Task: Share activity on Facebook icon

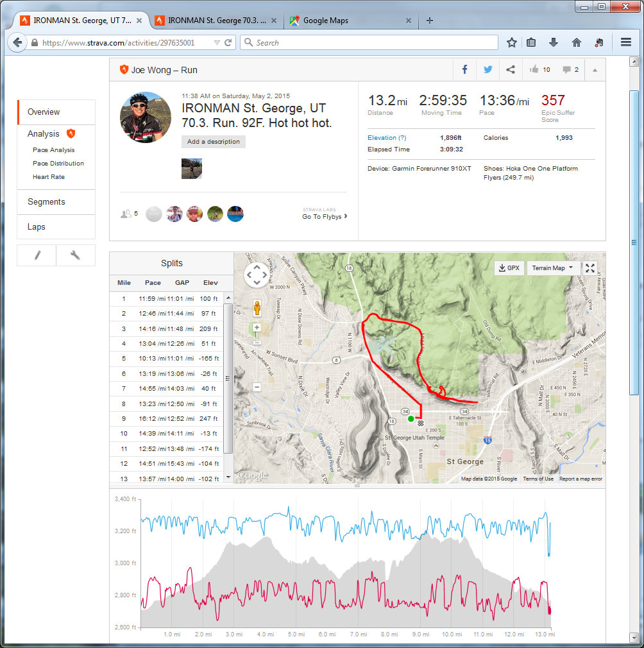Action: [x=464, y=70]
